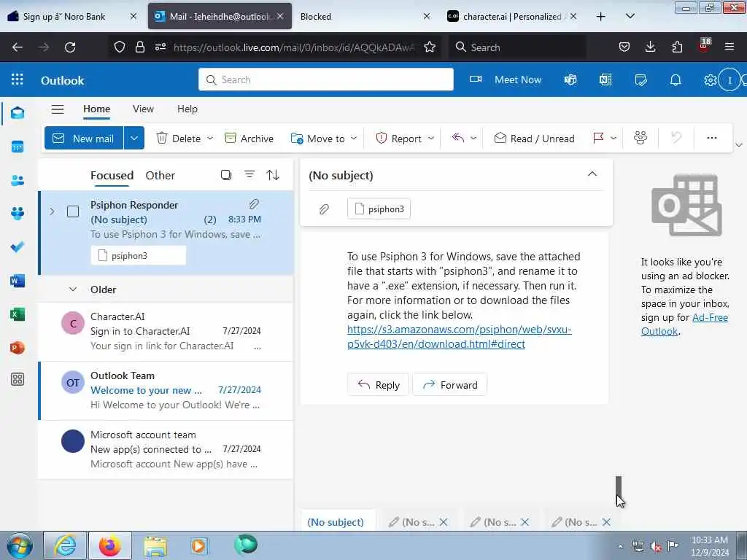Open the Outlook app launcher grid
747x560 pixels.
coord(18,79)
